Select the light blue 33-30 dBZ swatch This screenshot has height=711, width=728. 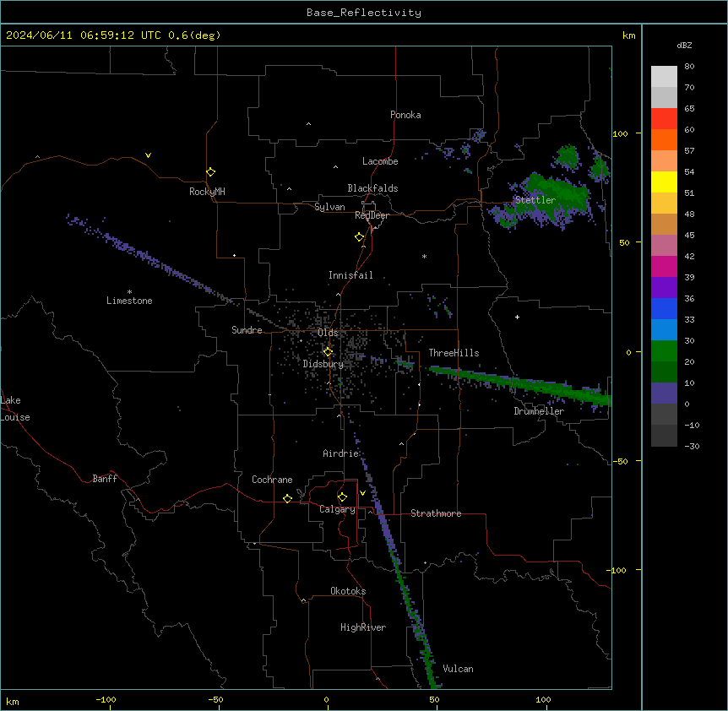point(664,330)
